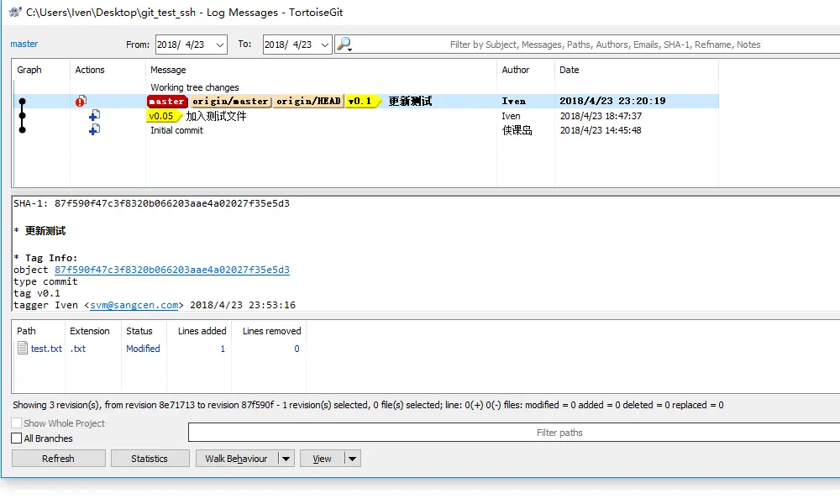Select the test.txt file name

(46, 348)
